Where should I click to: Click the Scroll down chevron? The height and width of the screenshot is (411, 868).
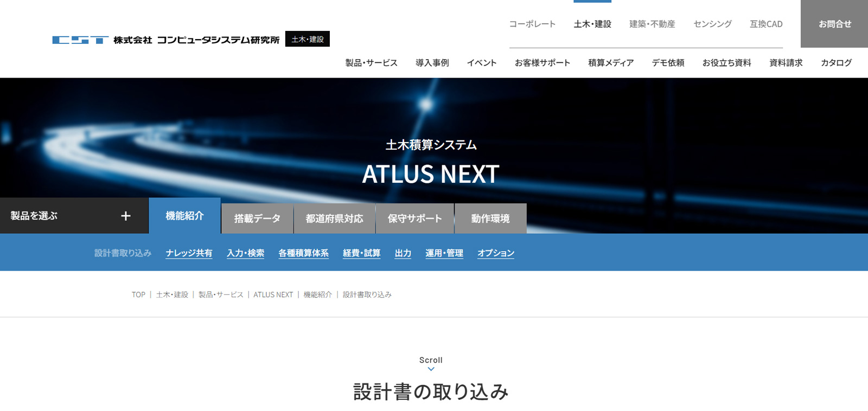(x=431, y=369)
